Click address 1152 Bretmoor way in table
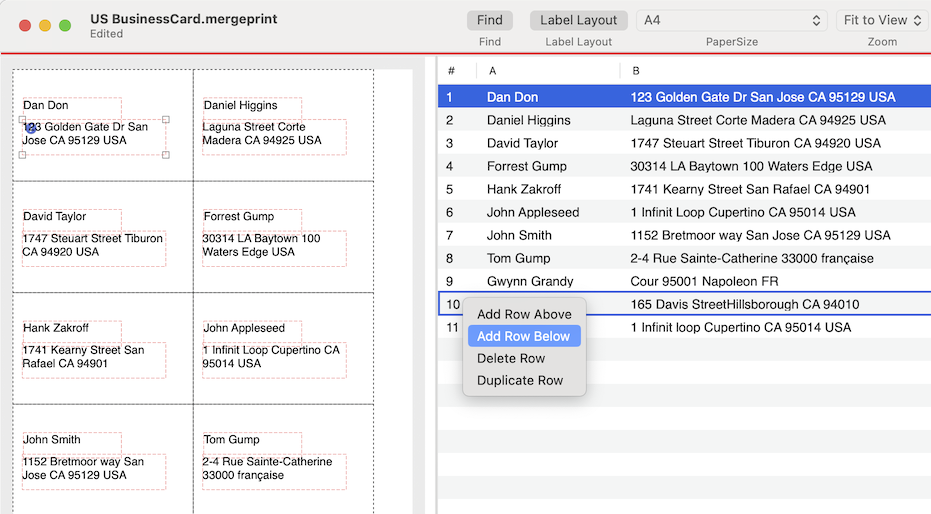Image resolution: width=931 pixels, height=514 pixels. click(x=761, y=236)
